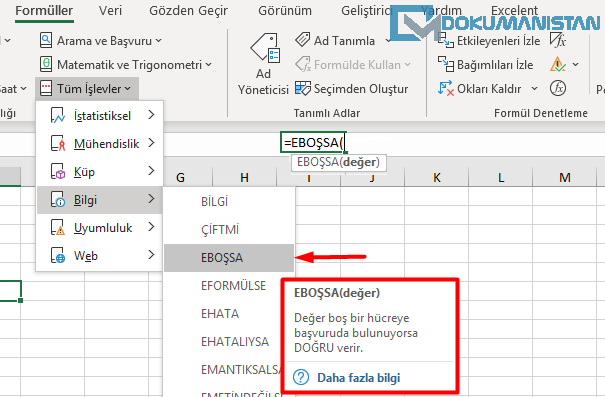Select column L header

click(x=500, y=177)
